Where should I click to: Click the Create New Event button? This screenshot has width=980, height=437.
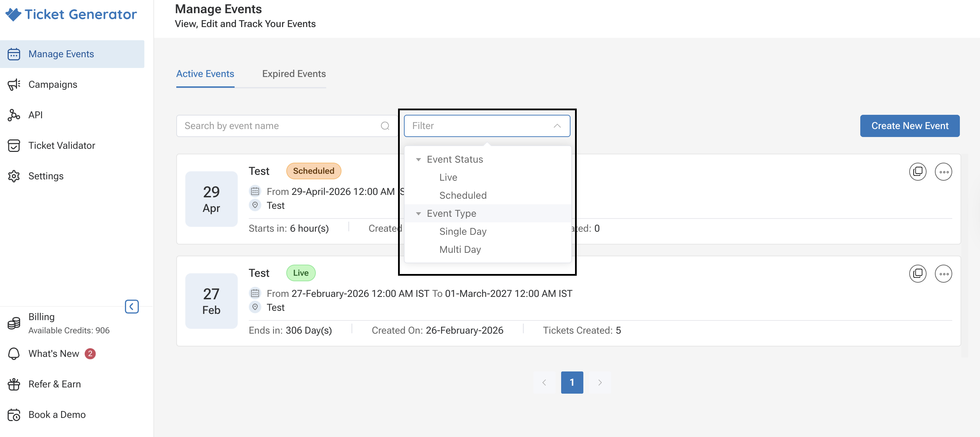pyautogui.click(x=910, y=126)
